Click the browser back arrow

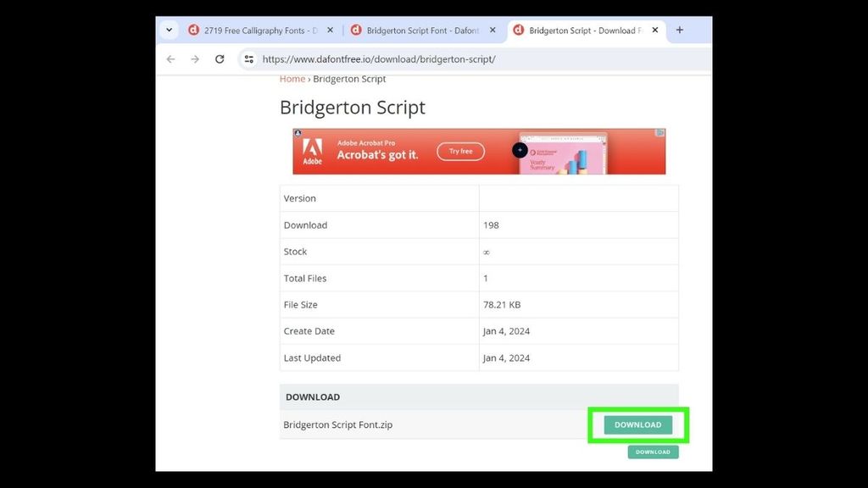pyautogui.click(x=171, y=59)
